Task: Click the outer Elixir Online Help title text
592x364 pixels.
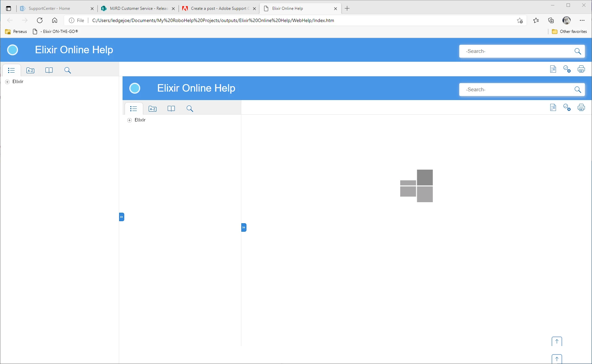Action: (74, 50)
